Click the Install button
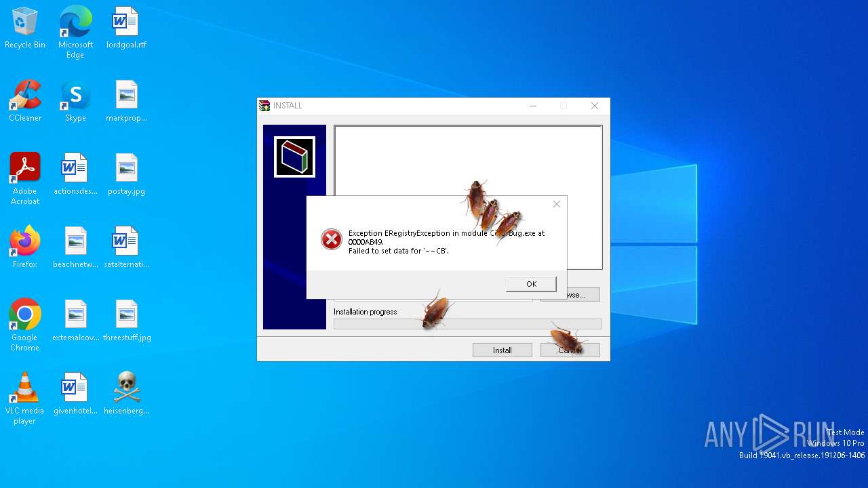Image resolution: width=868 pixels, height=488 pixels. pos(502,350)
